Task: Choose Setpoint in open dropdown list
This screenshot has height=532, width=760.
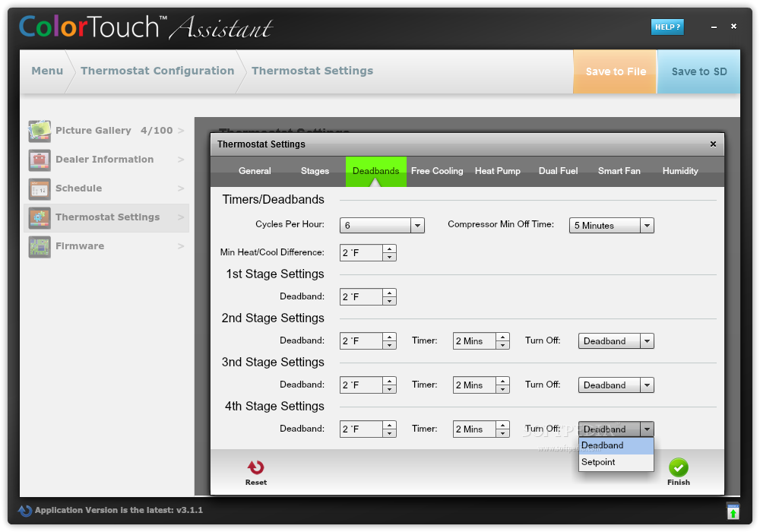Action: (616, 462)
